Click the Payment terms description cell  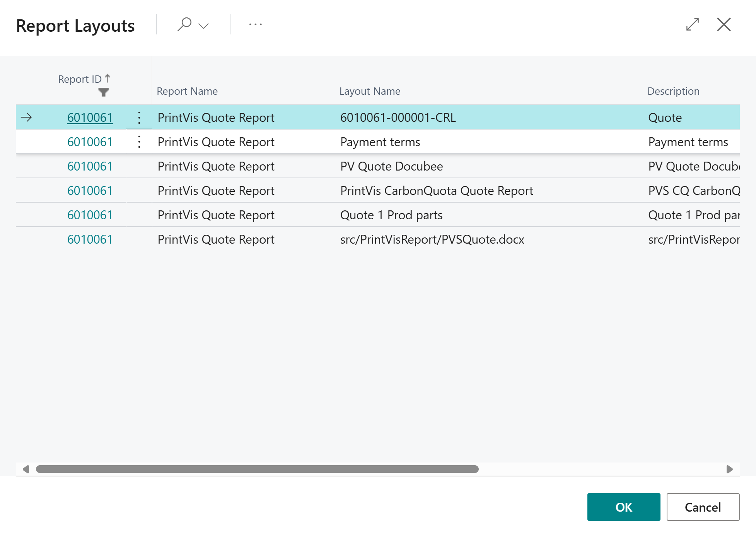(x=688, y=142)
